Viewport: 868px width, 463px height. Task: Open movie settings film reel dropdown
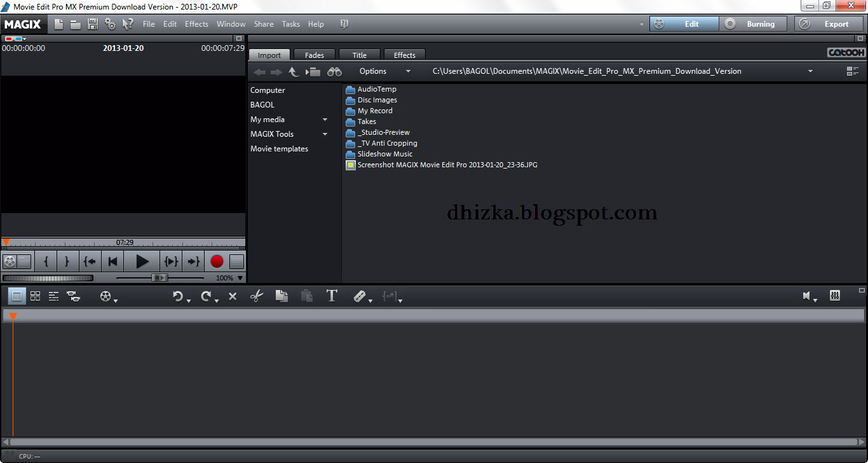[115, 300]
